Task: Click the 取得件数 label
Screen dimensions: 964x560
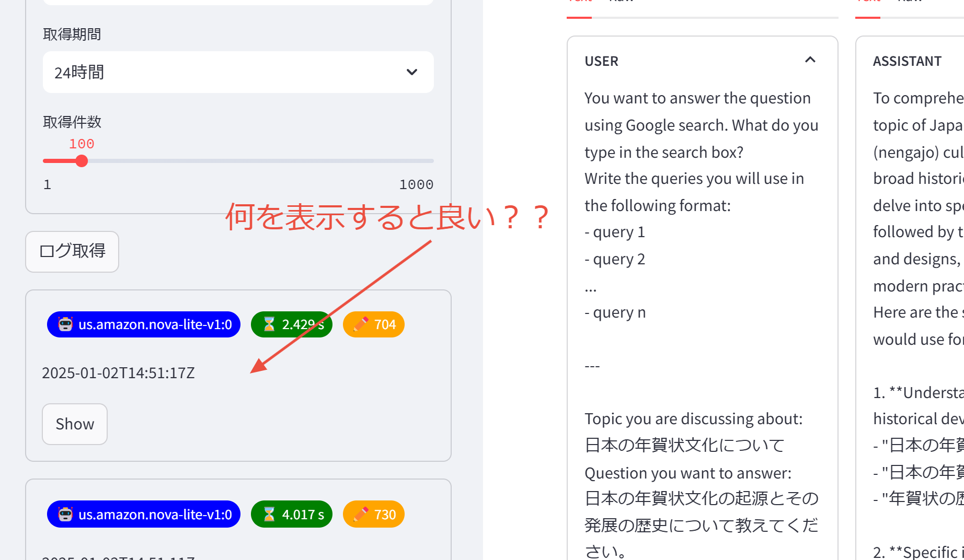Action: (72, 122)
